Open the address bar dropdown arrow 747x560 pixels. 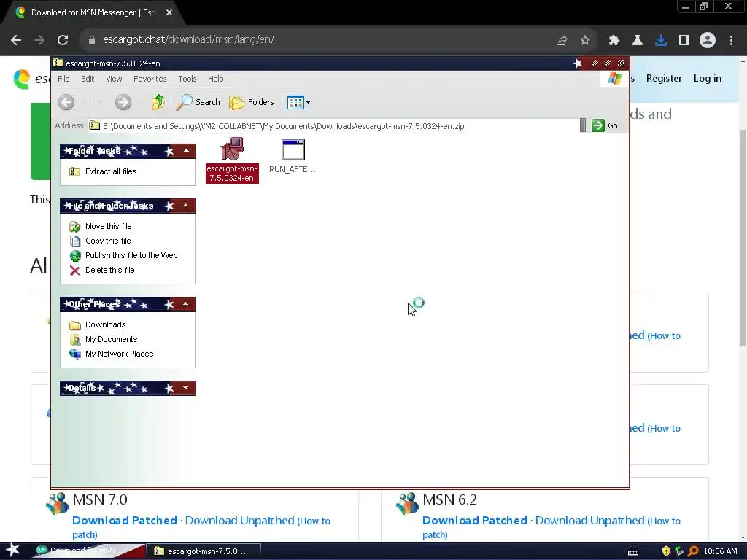click(x=583, y=125)
